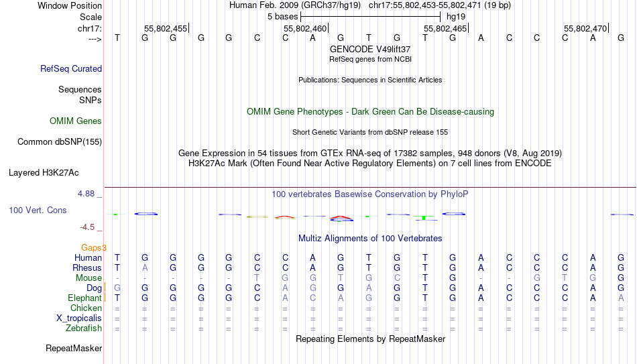
Task: Click the orange gap marker beside Elephant
Action: click(105, 298)
